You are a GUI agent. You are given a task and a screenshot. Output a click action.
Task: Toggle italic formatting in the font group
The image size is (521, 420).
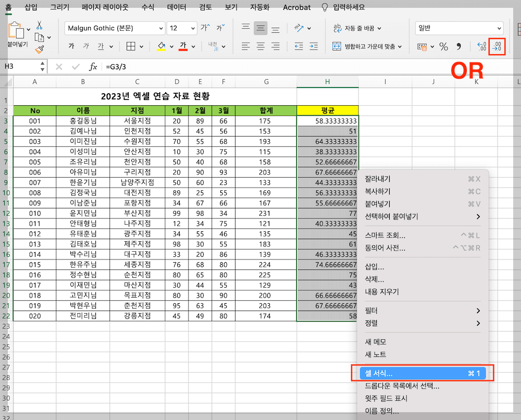tap(86, 46)
